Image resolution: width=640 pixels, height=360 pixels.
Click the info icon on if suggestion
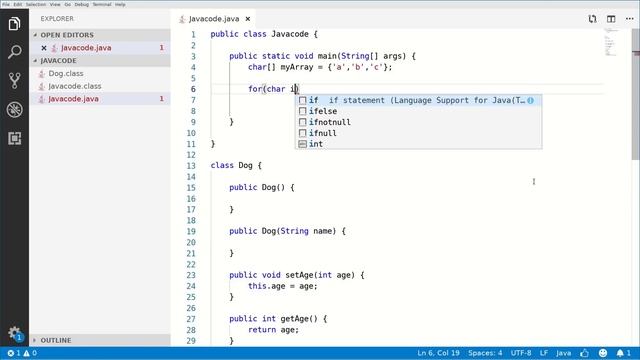tap(530, 100)
